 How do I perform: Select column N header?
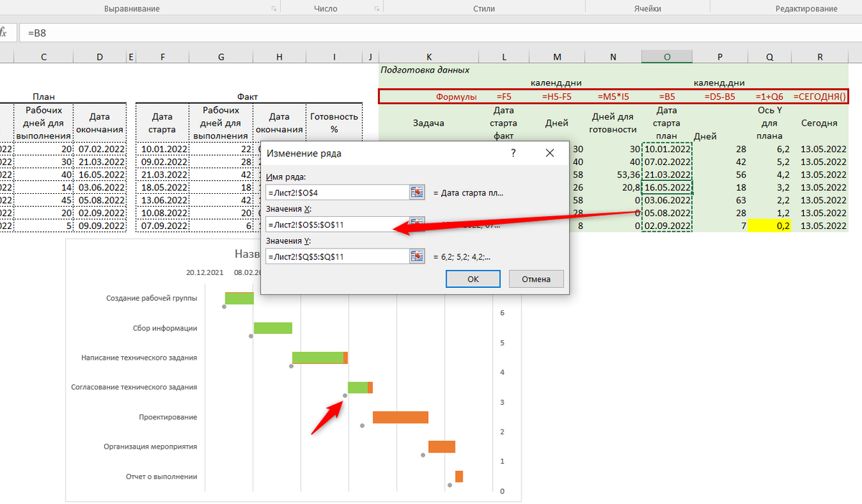point(613,57)
